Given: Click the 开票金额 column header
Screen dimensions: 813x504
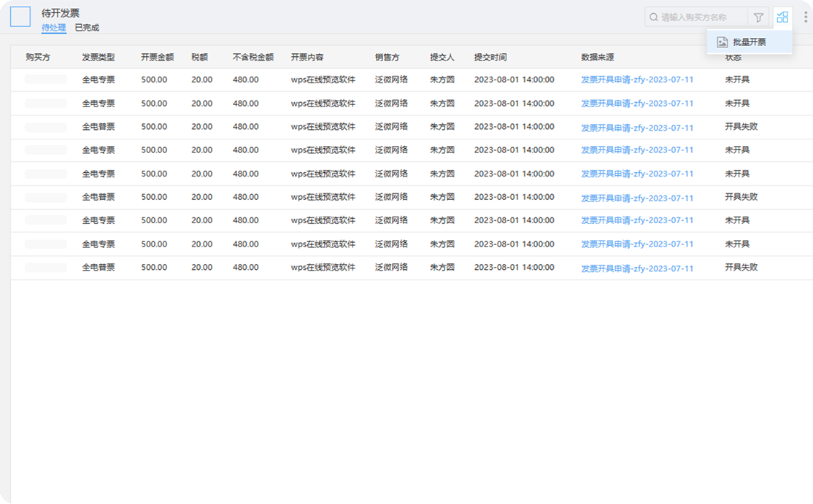Looking at the screenshot, I should tap(157, 57).
